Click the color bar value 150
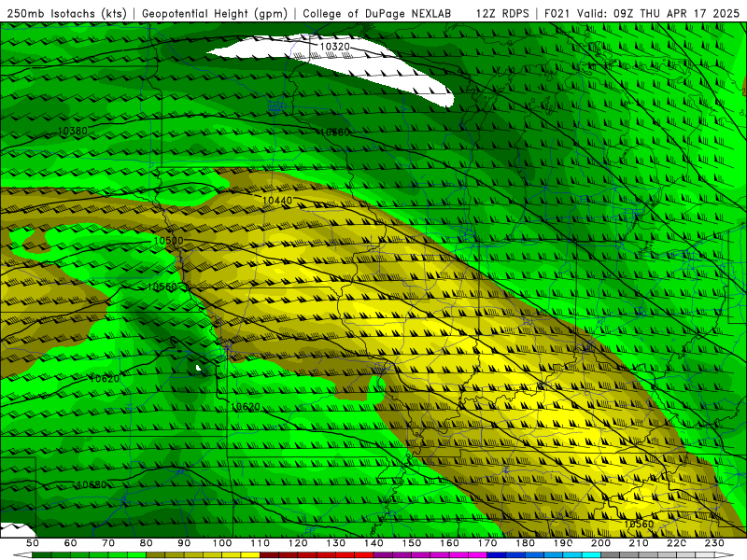Screen dimensions: 747x560 411,543
